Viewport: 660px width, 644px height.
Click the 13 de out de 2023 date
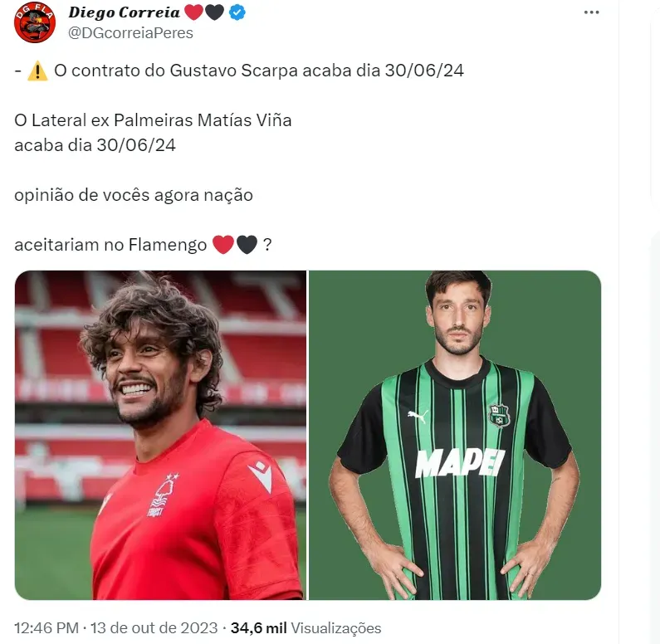[154, 628]
